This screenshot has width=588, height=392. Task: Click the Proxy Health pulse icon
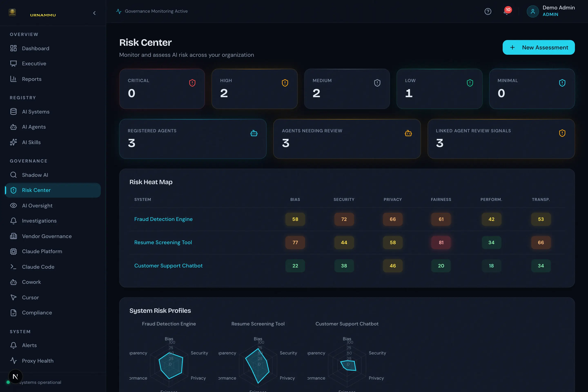pyautogui.click(x=13, y=361)
